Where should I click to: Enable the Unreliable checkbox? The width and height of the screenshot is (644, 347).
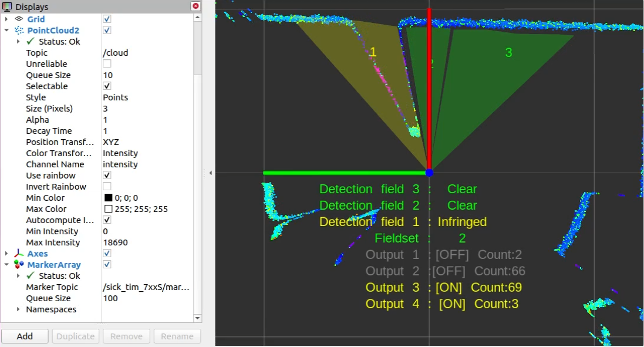107,63
